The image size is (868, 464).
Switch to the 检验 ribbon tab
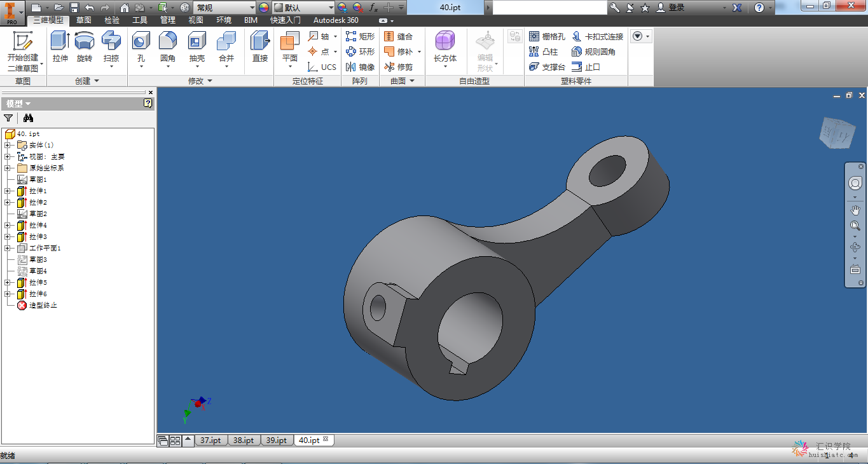pos(112,20)
